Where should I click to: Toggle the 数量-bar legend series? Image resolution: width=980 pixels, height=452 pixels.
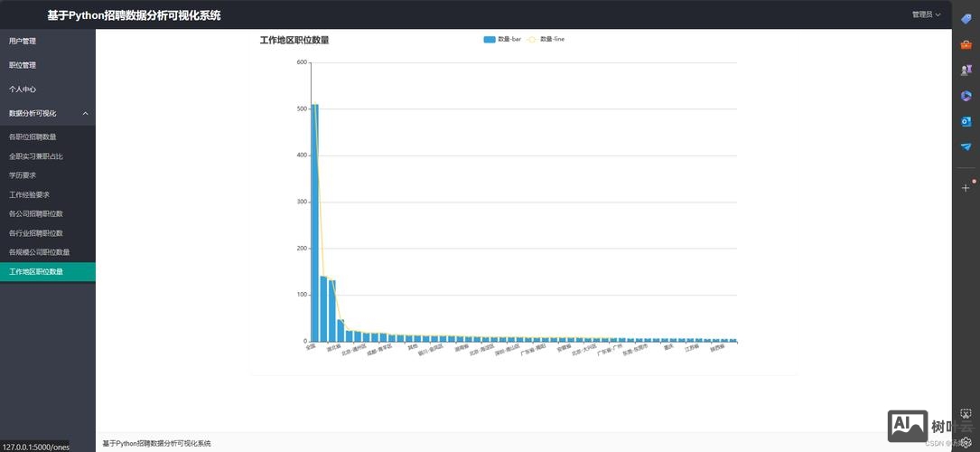click(x=502, y=40)
